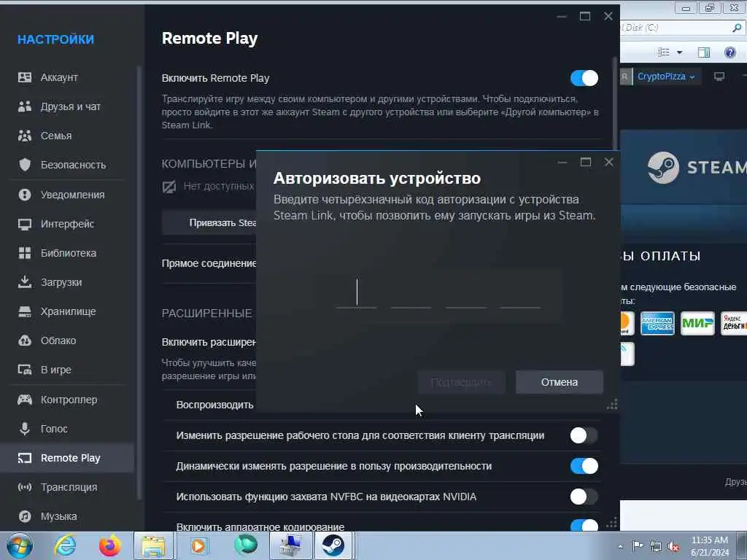
Task: Select Музыка note icon
Action: click(x=25, y=516)
